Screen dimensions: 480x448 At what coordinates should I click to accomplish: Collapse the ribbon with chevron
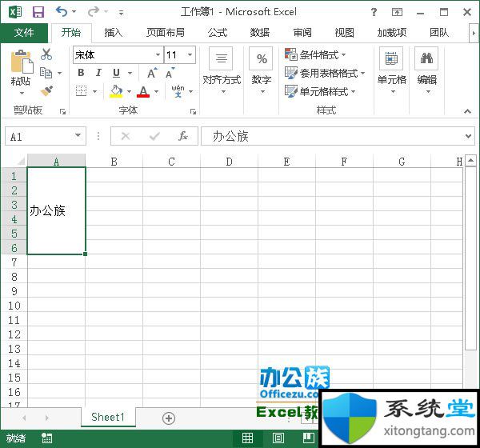467,111
